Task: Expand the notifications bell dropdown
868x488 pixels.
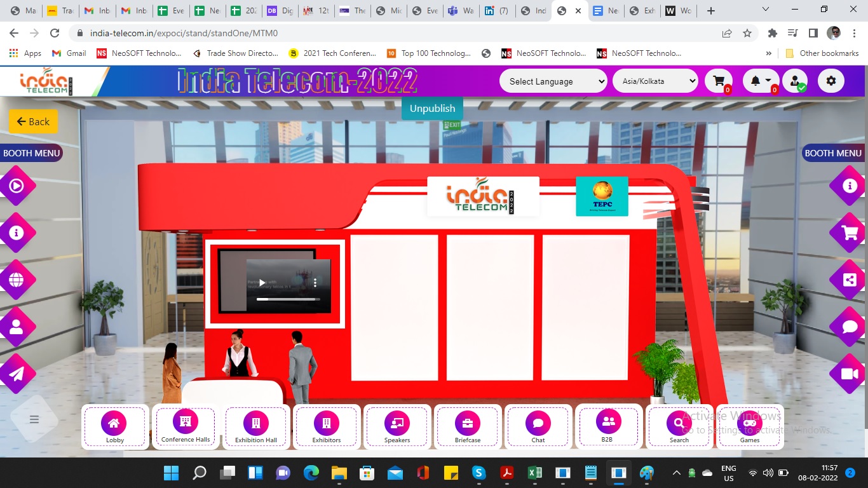Action: (x=760, y=81)
